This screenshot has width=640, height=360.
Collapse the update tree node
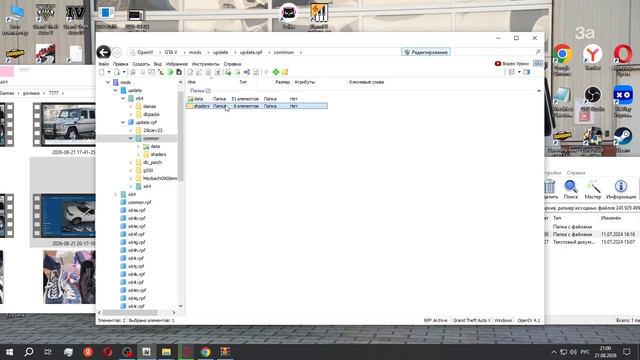click(116, 90)
